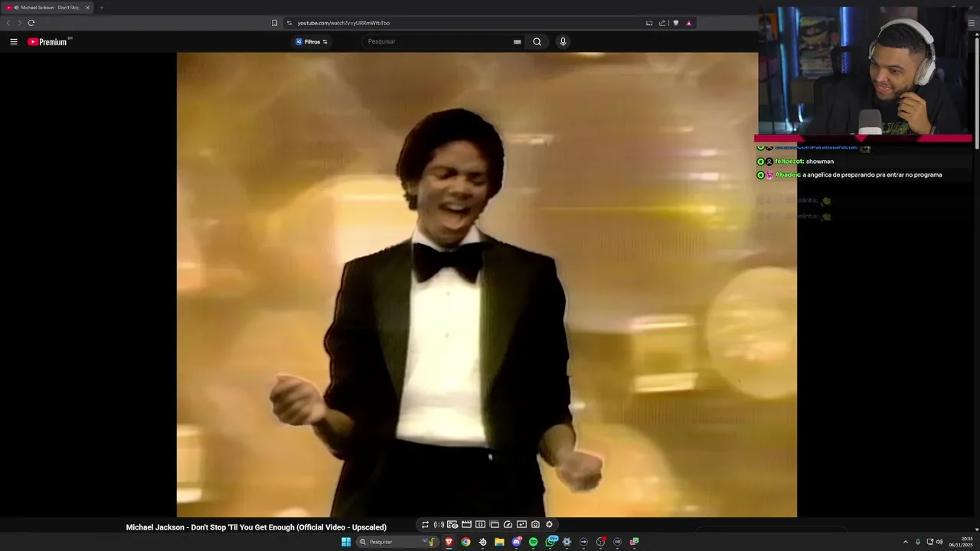
Task: Open the volume speaker control in tray
Action: pos(939,542)
